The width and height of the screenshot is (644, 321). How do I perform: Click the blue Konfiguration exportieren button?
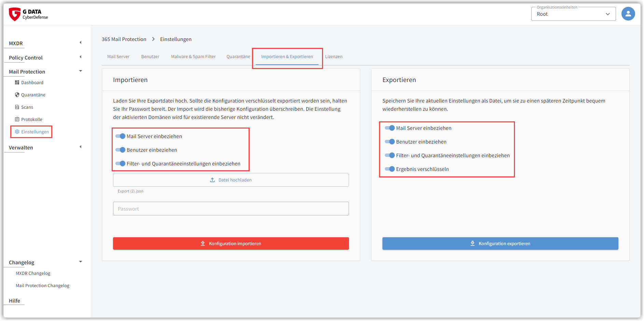click(x=500, y=243)
